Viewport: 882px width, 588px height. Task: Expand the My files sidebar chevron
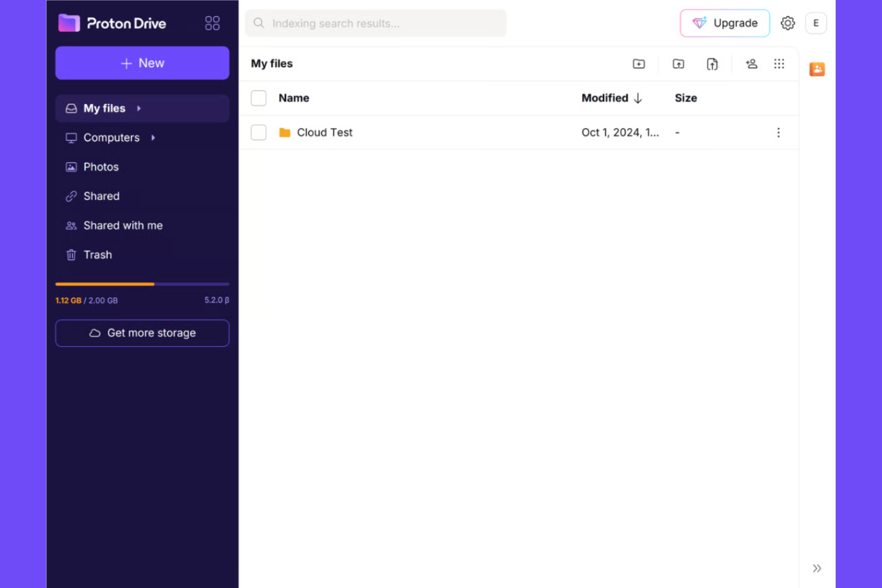click(x=139, y=108)
